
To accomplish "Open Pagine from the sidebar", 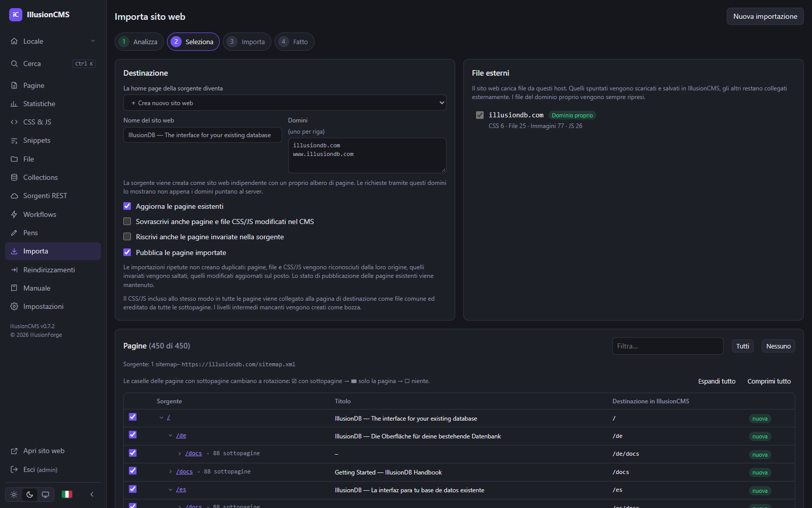I will coord(53,85).
